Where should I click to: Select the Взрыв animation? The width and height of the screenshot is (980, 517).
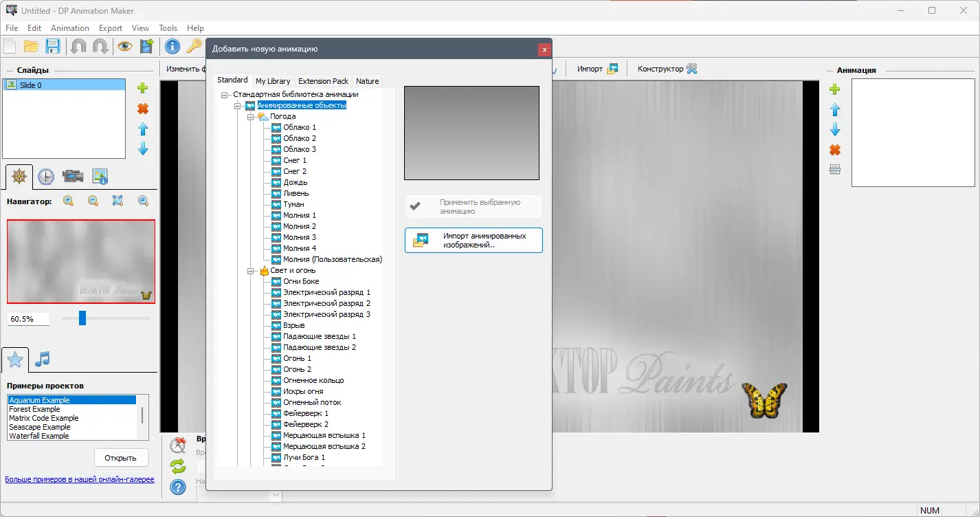point(294,326)
